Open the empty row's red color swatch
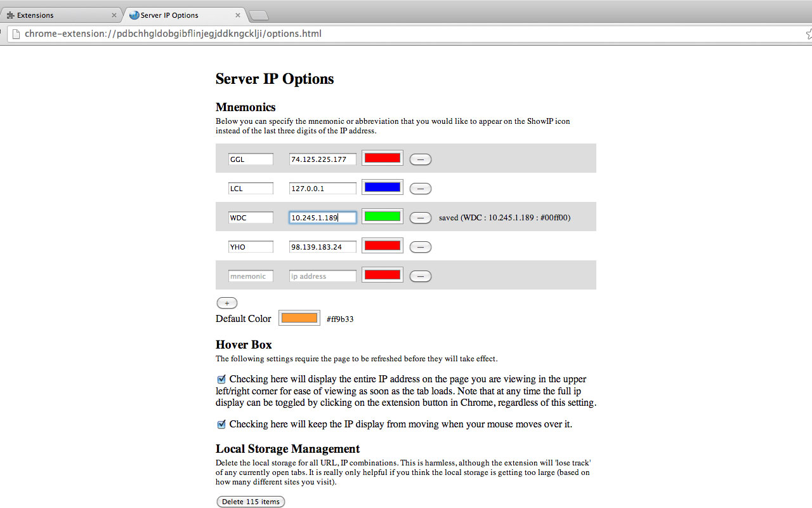The image size is (812, 508). point(383,275)
